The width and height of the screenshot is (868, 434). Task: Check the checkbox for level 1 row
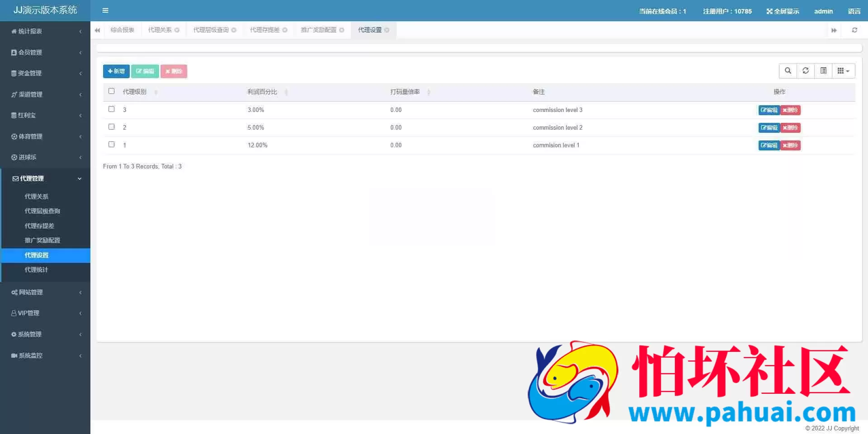point(112,145)
